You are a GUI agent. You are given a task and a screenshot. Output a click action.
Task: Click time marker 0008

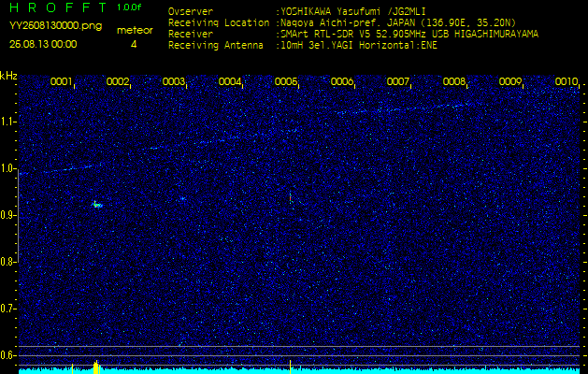point(453,81)
